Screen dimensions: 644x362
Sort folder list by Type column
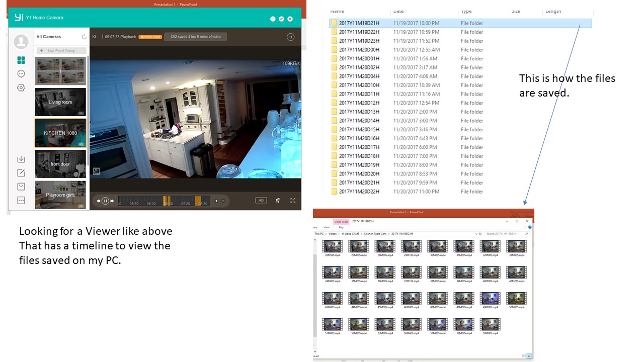(466, 11)
